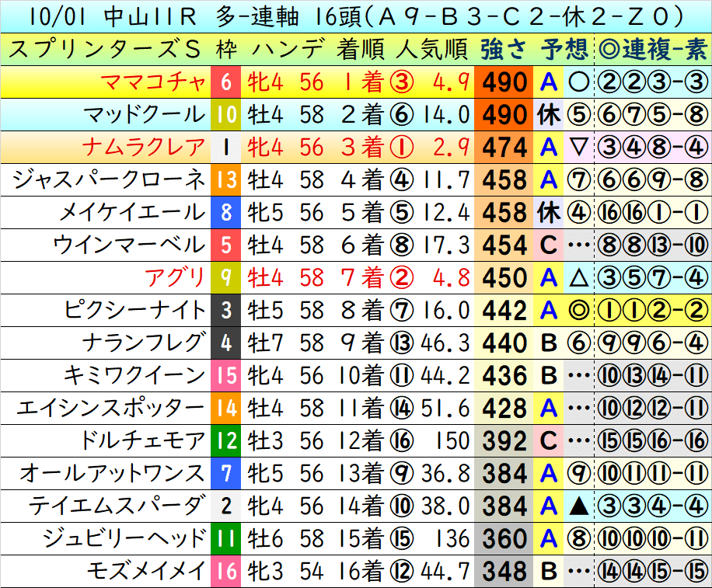Select the ◎連複-素 column header
The width and height of the screenshot is (712, 588).
click(653, 49)
